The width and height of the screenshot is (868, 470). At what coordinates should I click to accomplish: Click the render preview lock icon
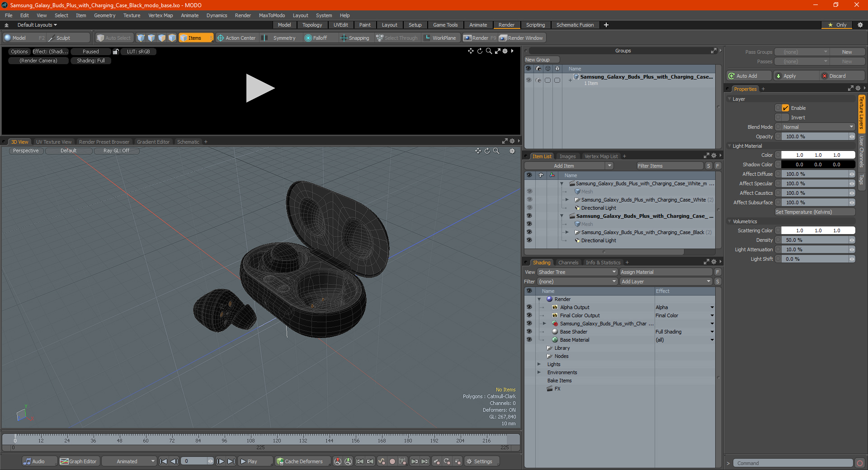(116, 52)
